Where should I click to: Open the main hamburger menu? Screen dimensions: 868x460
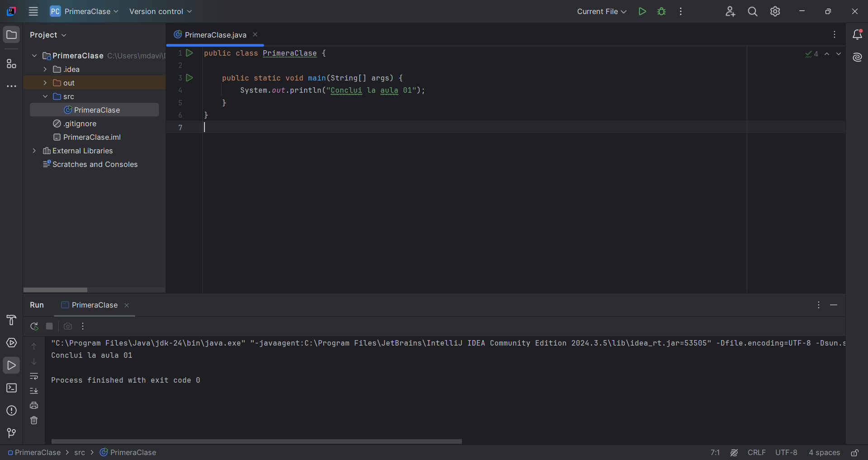tap(33, 11)
